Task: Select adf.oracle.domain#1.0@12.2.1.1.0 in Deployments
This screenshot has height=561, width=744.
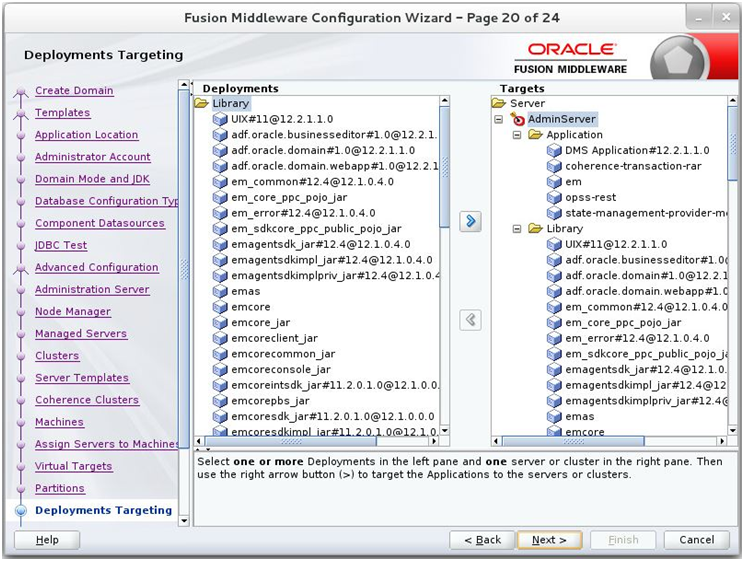Action: click(x=323, y=150)
